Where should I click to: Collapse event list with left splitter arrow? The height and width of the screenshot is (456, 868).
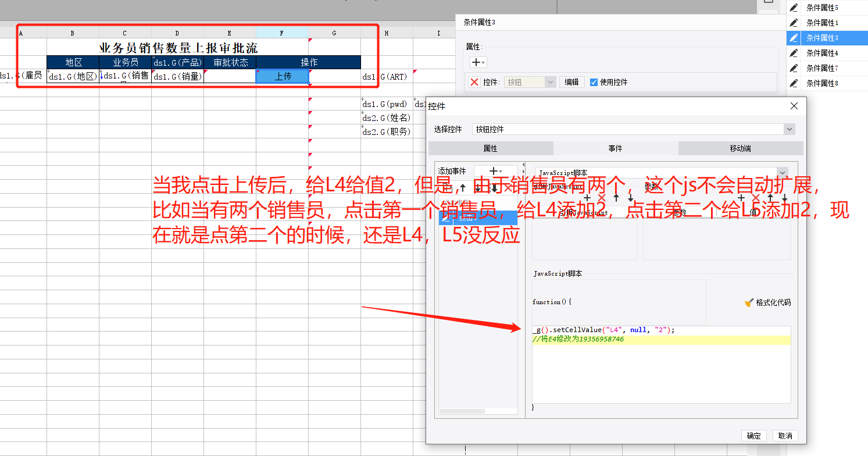tap(522, 165)
